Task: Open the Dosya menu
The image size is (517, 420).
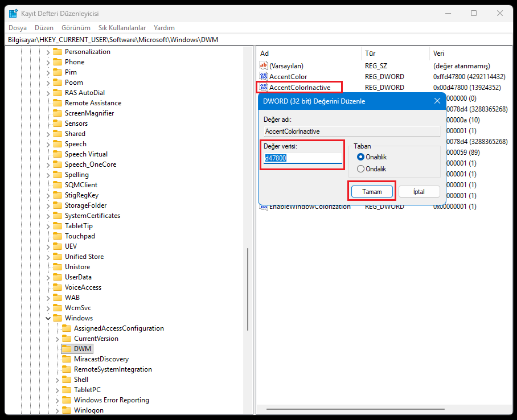Action: [x=18, y=28]
